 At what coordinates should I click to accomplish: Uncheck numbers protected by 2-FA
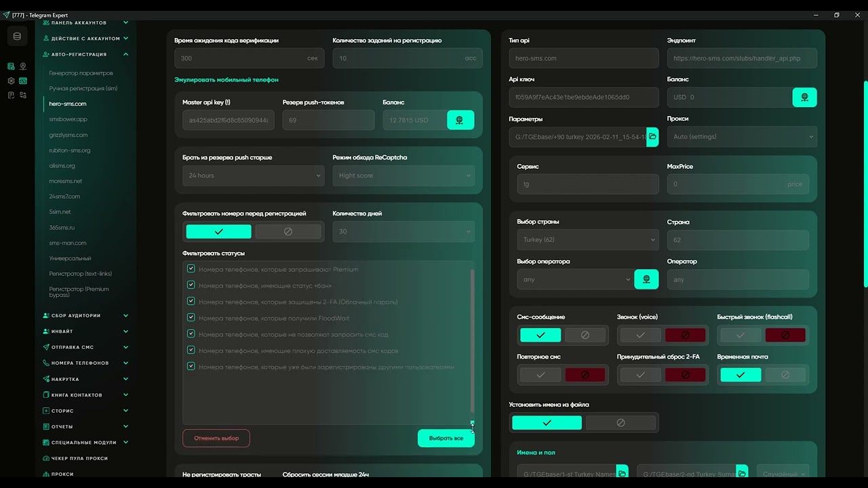click(x=191, y=302)
